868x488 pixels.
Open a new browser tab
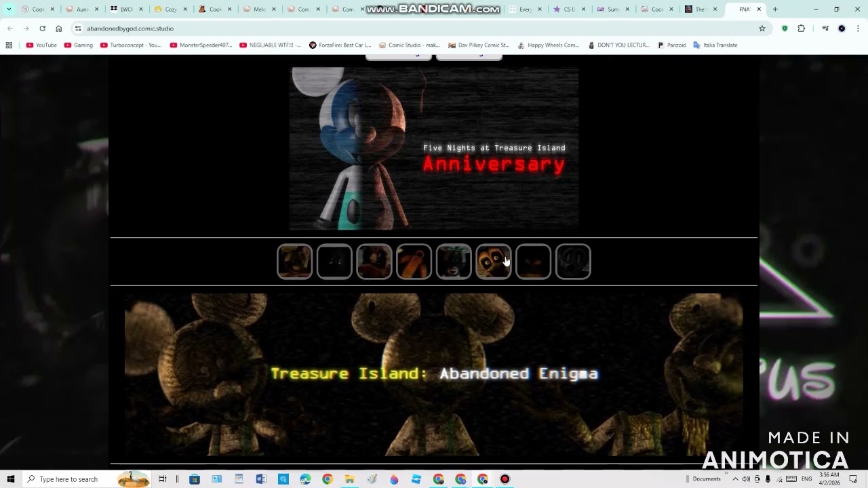point(775,9)
